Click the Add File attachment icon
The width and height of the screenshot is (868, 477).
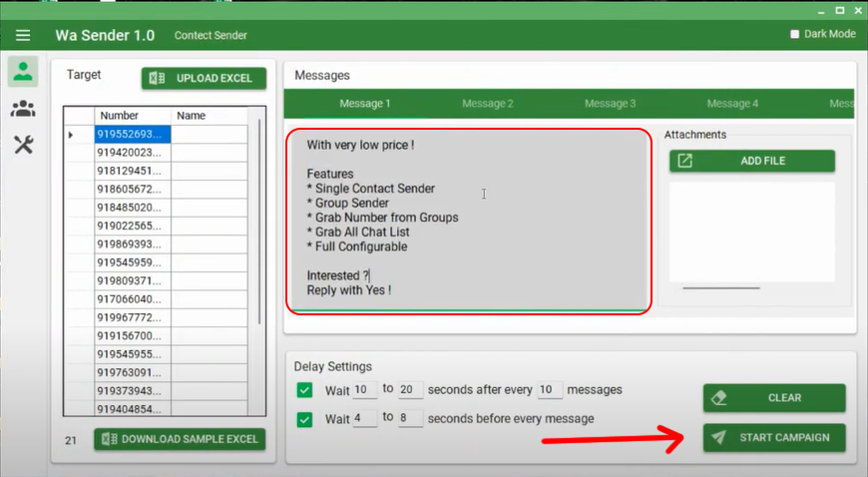685,161
